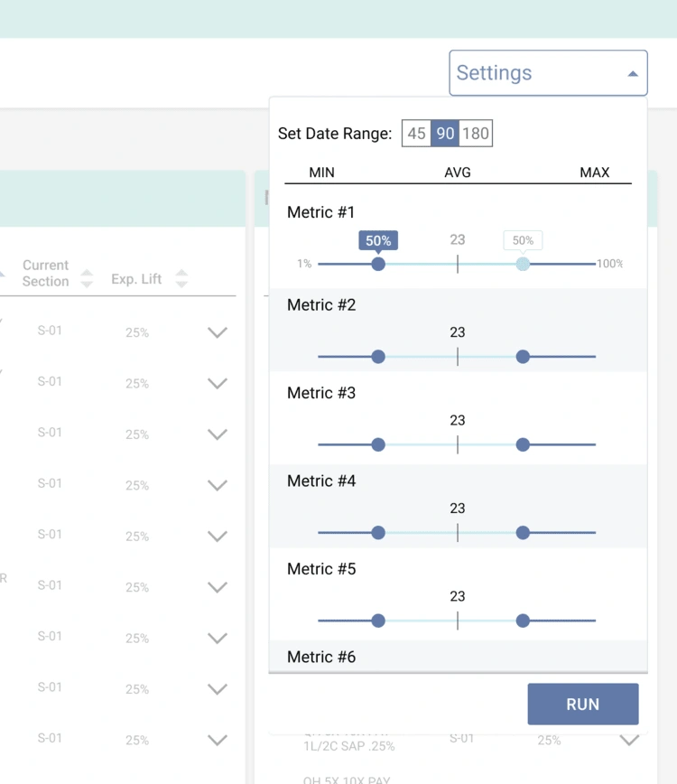Set date range to 45 days

click(416, 134)
